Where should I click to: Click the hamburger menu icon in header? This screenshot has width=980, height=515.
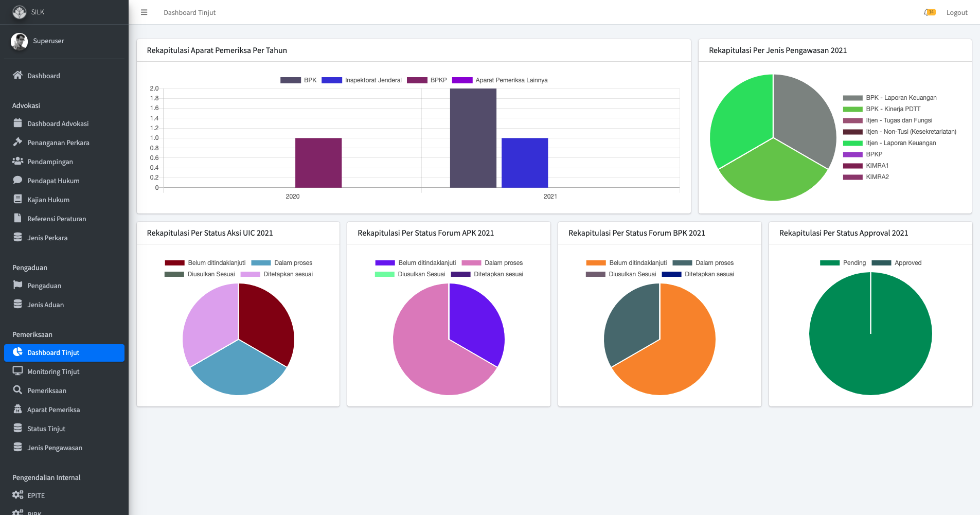[144, 12]
